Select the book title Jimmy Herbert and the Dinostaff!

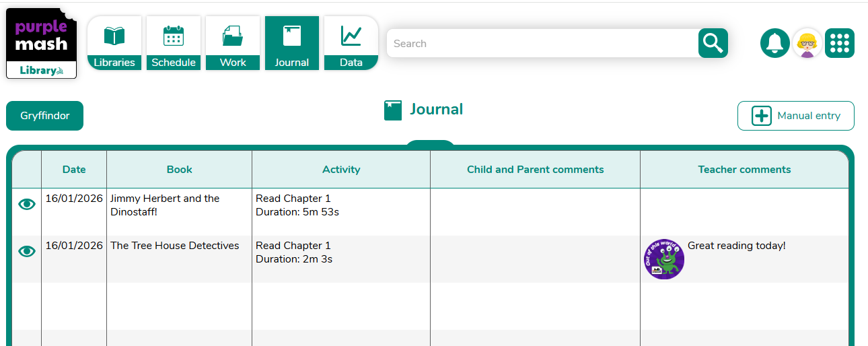point(165,205)
